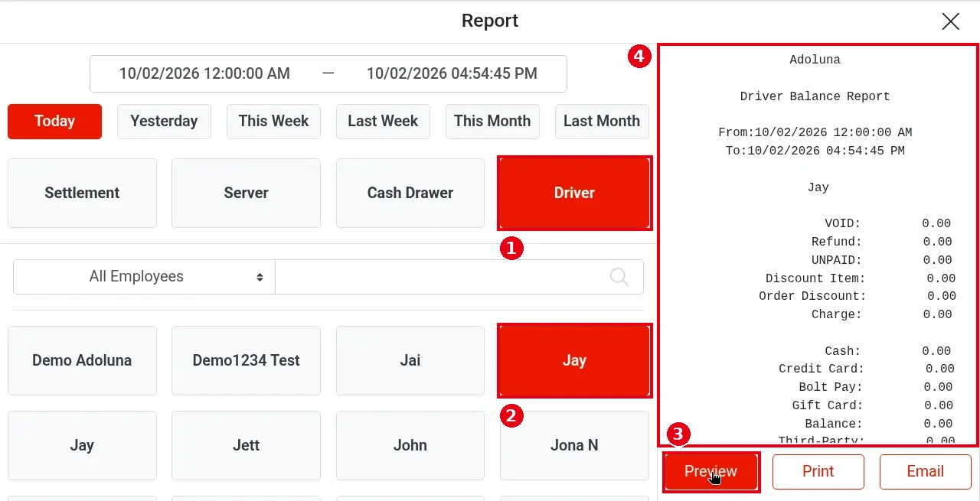Screen dimensions: 980x501
Task: Choose the This Week range
Action: (x=273, y=121)
